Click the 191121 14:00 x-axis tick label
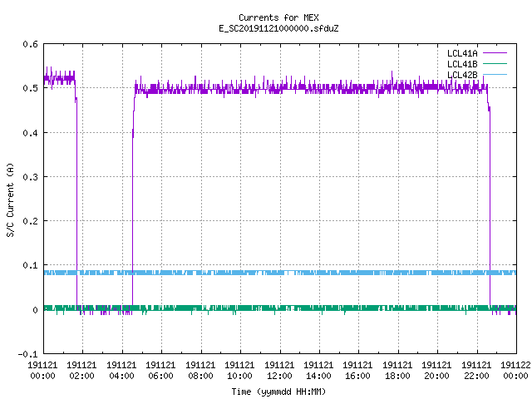The width and height of the screenshot is (532, 399). point(318,370)
